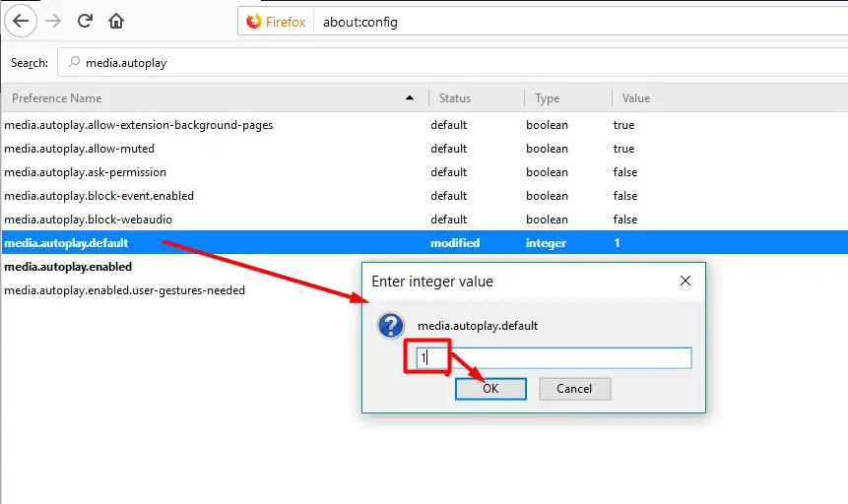This screenshot has width=848, height=504.
Task: Click false value of block-webaudio row
Action: click(x=625, y=220)
